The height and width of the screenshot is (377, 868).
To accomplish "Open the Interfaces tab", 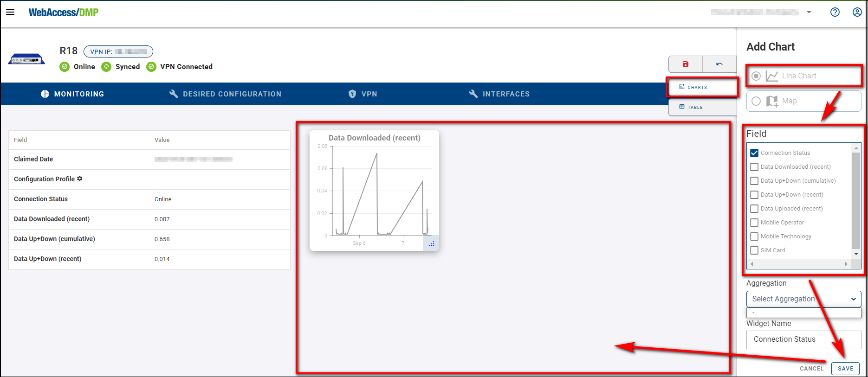I will pyautogui.click(x=499, y=94).
